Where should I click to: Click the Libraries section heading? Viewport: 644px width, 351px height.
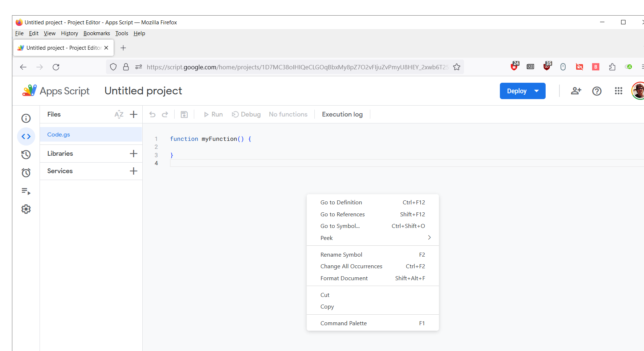coord(60,154)
